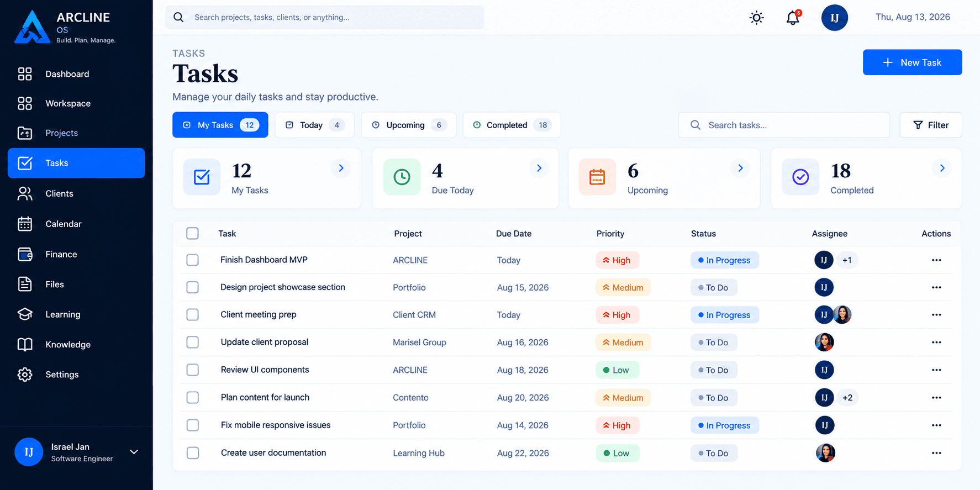The height and width of the screenshot is (490, 980).
Task: Click the Completed checkmark card icon
Action: 800,177
